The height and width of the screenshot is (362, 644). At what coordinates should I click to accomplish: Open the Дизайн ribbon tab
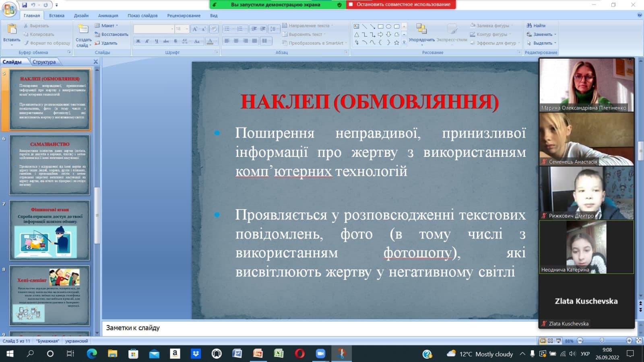point(81,16)
